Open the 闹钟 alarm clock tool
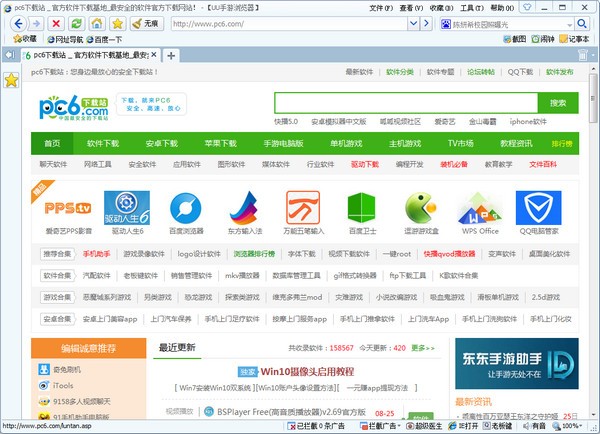 (x=543, y=39)
